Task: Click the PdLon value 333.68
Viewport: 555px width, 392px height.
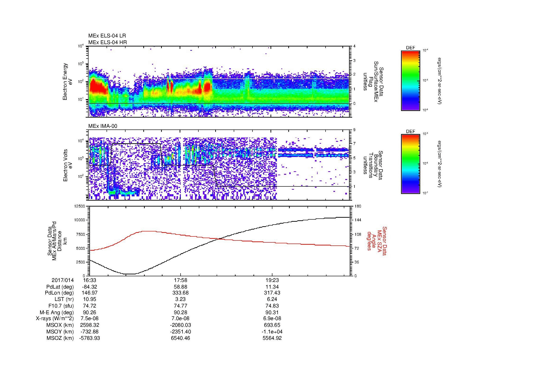Action: [181, 293]
